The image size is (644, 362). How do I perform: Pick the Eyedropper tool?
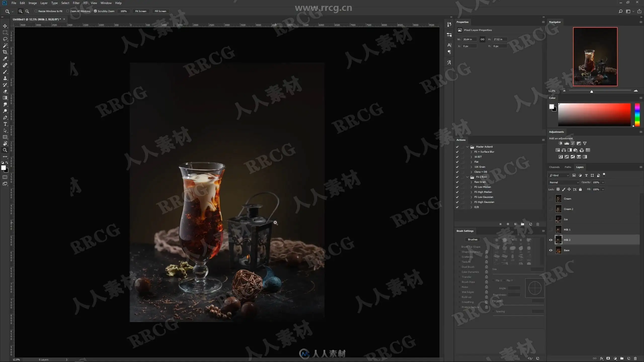tap(5, 59)
